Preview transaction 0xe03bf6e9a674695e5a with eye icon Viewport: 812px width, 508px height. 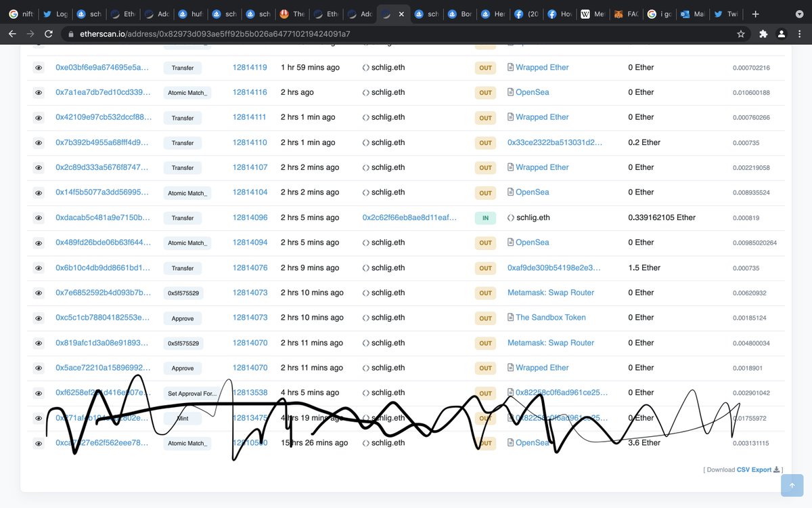(x=39, y=68)
